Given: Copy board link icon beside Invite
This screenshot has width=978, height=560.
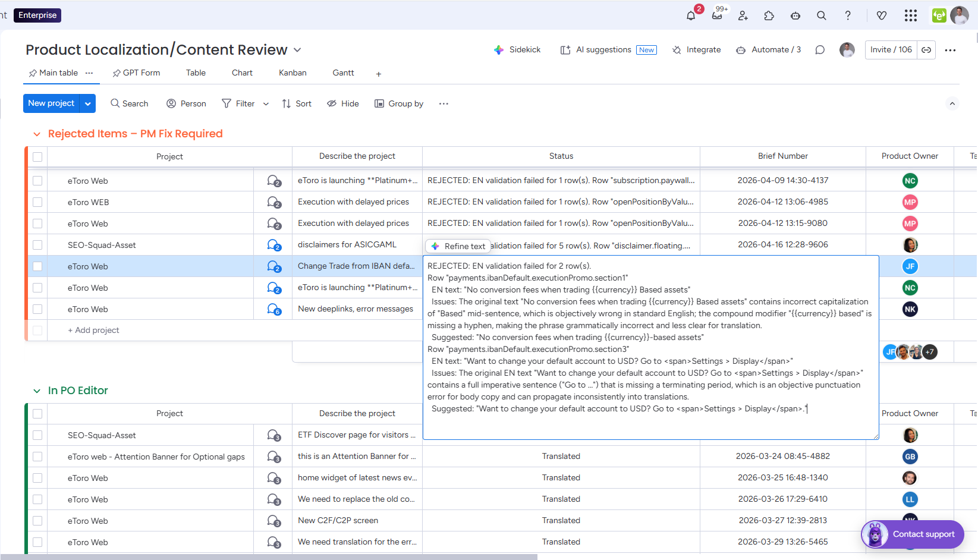Looking at the screenshot, I should point(926,50).
